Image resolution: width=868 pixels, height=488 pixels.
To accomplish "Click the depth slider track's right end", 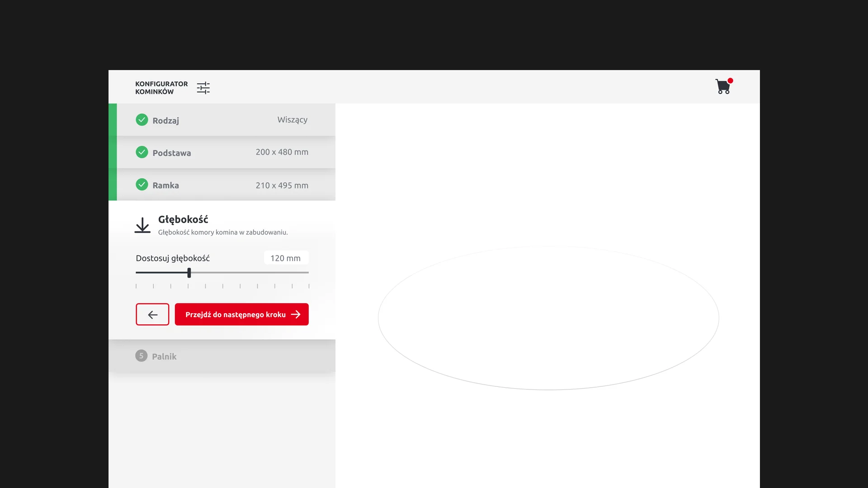I will tap(307, 272).
